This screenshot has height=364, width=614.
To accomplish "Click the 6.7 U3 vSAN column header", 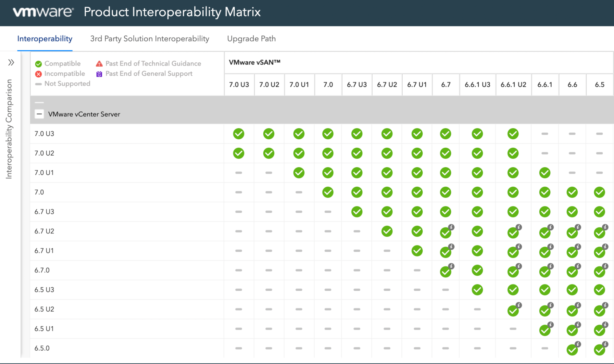I will click(x=357, y=85).
